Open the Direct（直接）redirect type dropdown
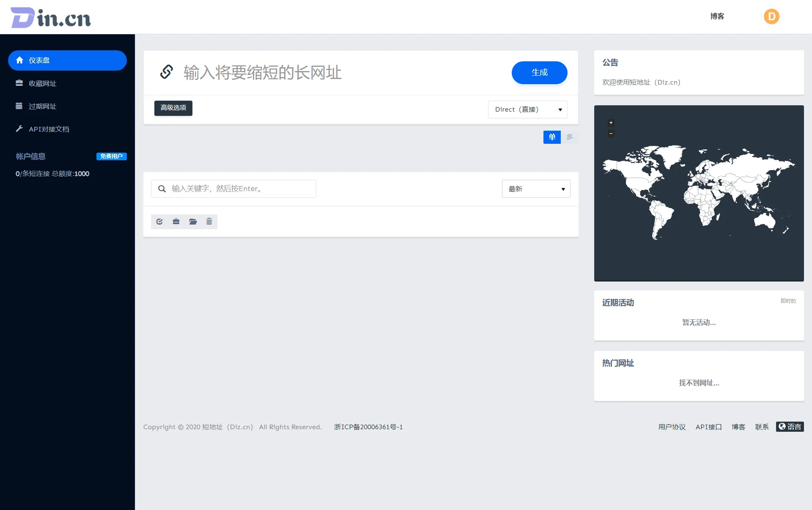 coord(527,109)
